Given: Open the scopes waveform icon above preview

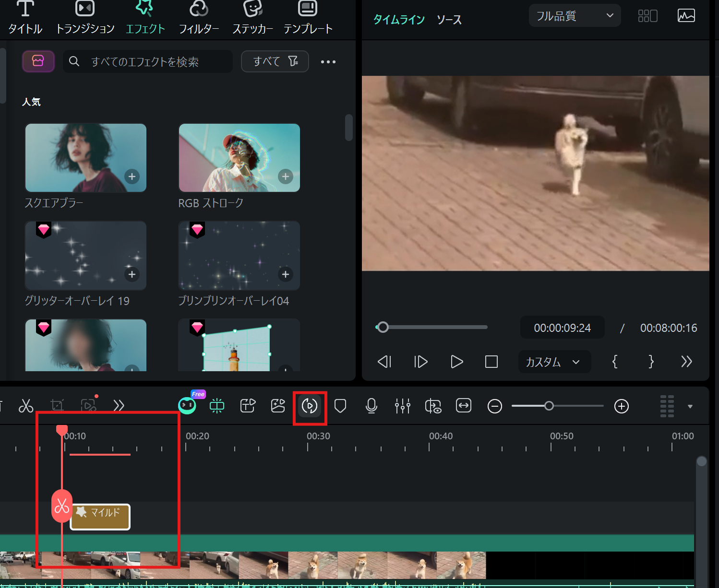Looking at the screenshot, I should (686, 16).
